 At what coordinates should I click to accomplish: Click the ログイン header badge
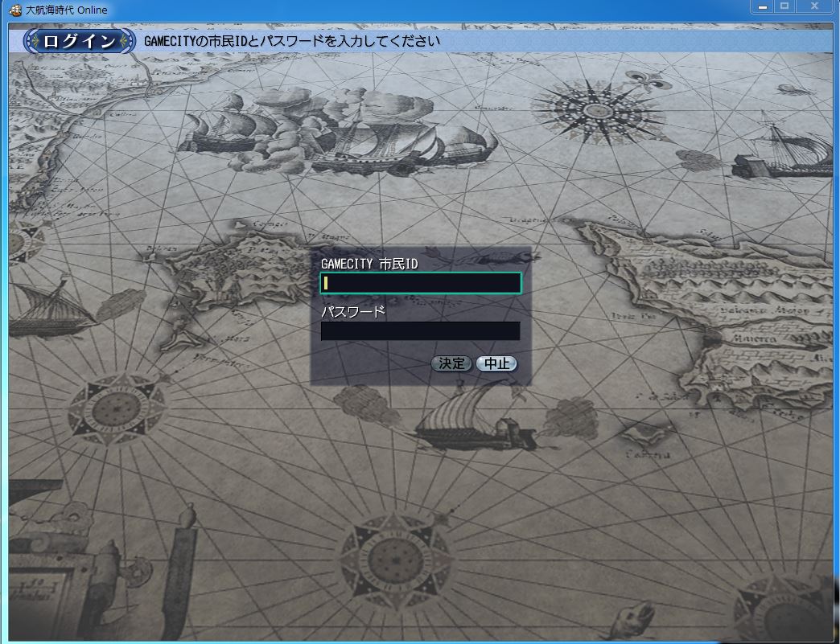click(80, 41)
